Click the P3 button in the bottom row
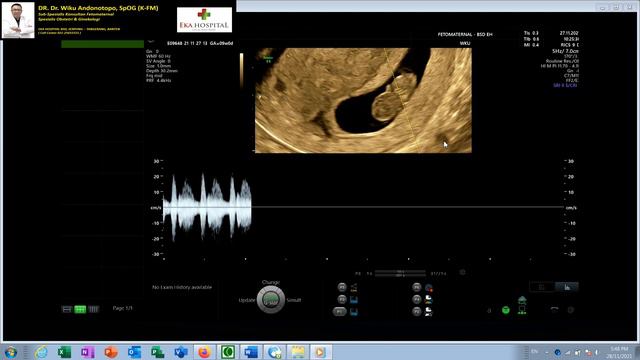Screen dimensions: 640x360 (340, 312)
